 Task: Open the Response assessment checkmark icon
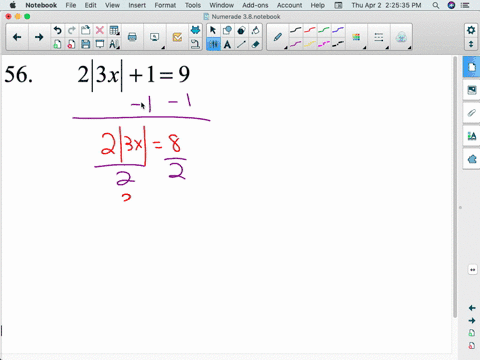[x=177, y=37]
